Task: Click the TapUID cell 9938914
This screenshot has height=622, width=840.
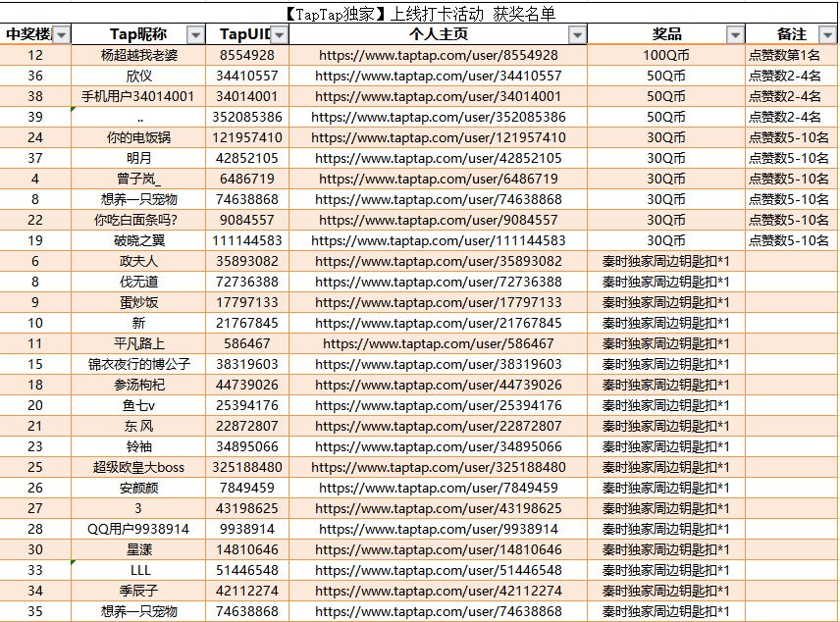Action: click(x=247, y=530)
